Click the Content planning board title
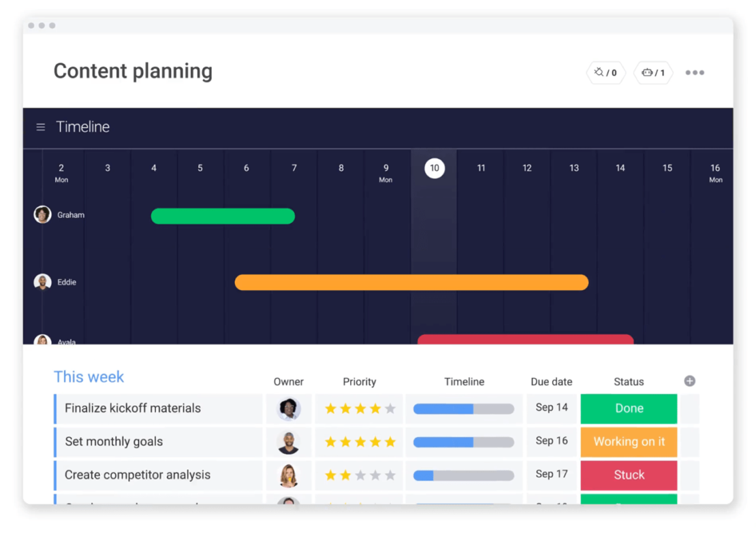Viewport: 756px width, 533px height. [133, 71]
